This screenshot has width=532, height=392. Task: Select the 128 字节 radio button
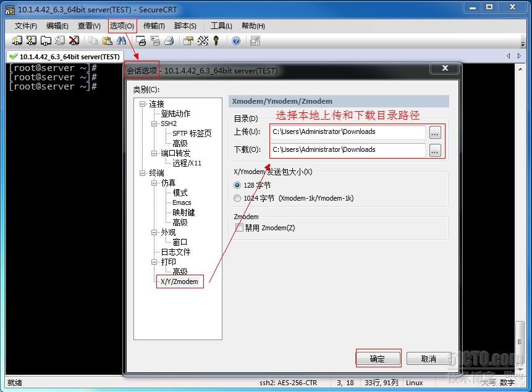point(237,185)
